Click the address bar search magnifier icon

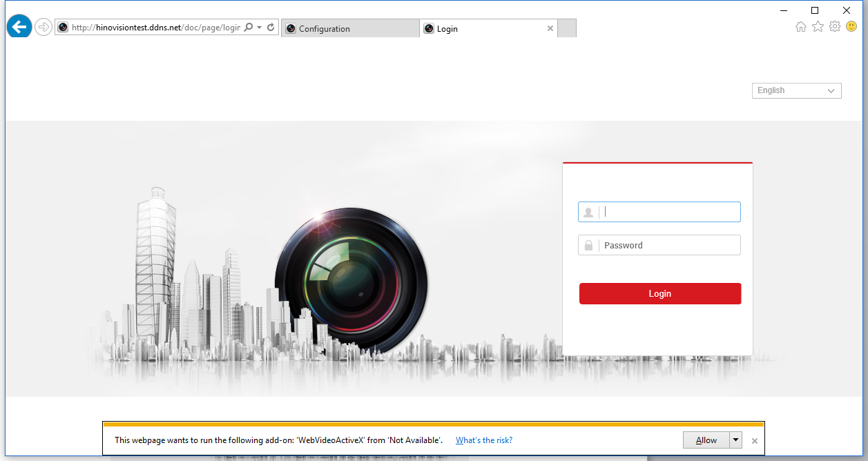249,28
